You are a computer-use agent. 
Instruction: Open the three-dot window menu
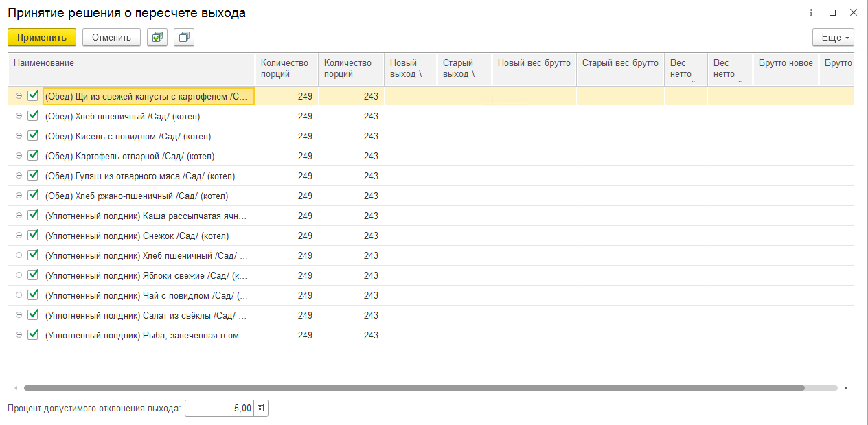click(812, 13)
